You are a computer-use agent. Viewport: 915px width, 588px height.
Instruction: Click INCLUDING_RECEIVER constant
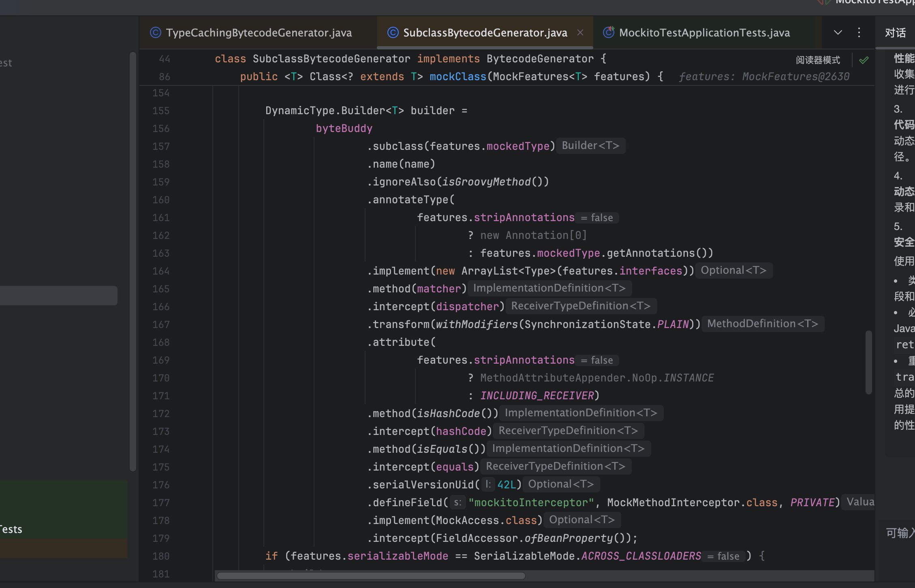point(537,396)
